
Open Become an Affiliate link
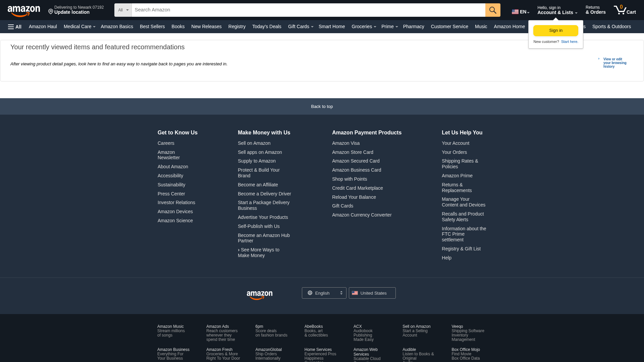[x=258, y=185]
